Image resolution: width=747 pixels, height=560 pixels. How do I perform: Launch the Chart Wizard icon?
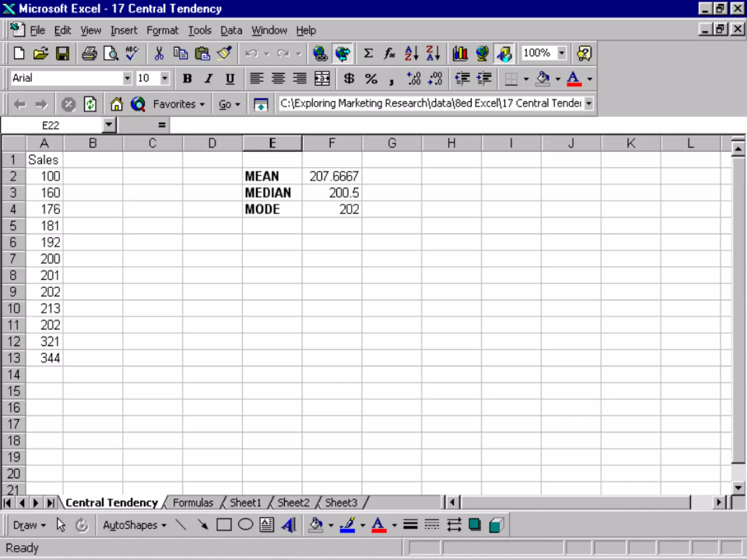click(460, 54)
